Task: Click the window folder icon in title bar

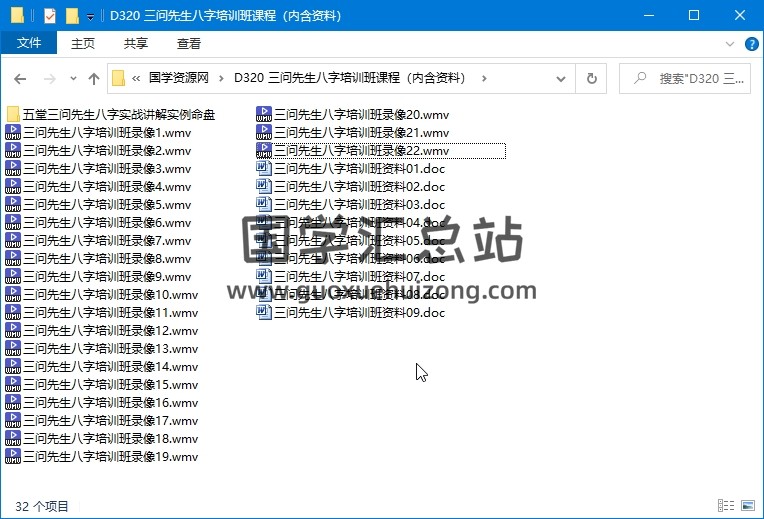Action: (17, 16)
